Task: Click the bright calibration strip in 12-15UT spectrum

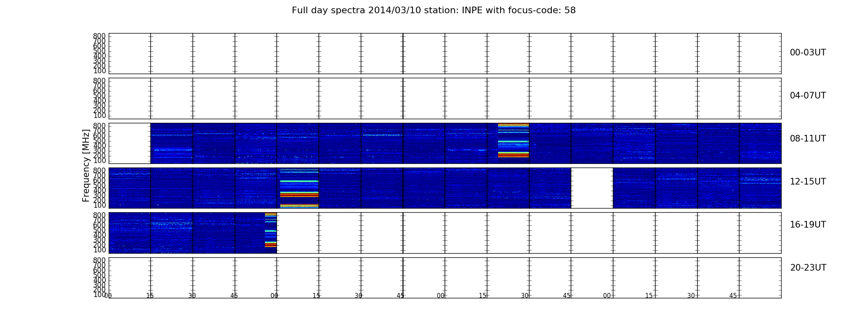Action: tap(299, 188)
